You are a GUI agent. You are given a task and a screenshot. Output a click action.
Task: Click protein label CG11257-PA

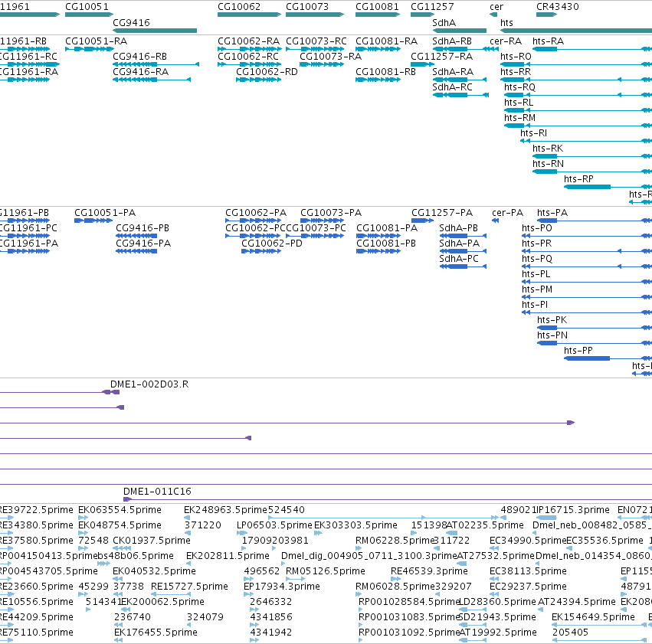point(442,213)
